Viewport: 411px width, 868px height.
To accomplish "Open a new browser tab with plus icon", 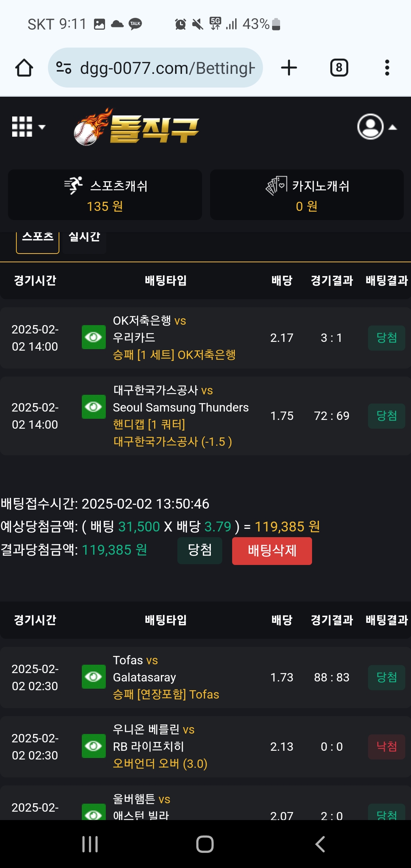I will click(289, 68).
